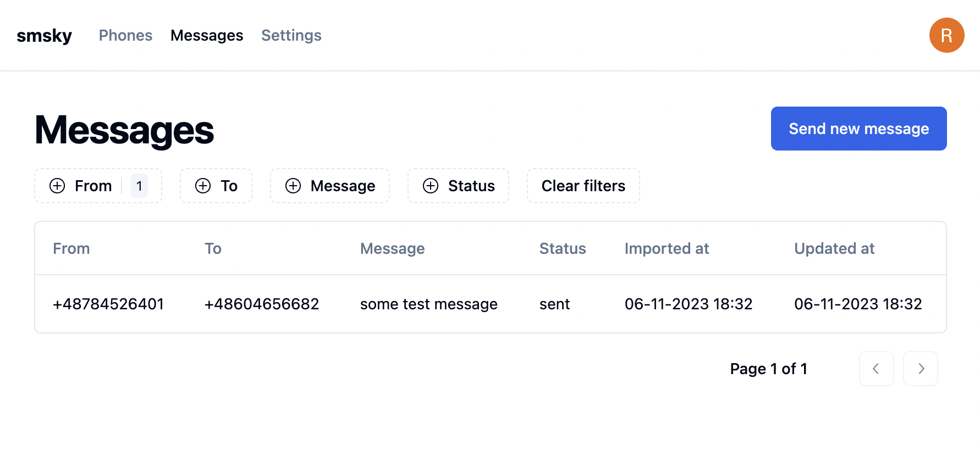Click the Clear filters button
980x456 pixels.
tap(583, 186)
